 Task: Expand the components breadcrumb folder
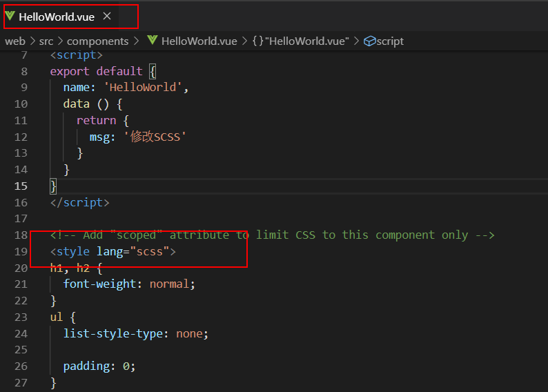[x=97, y=41]
